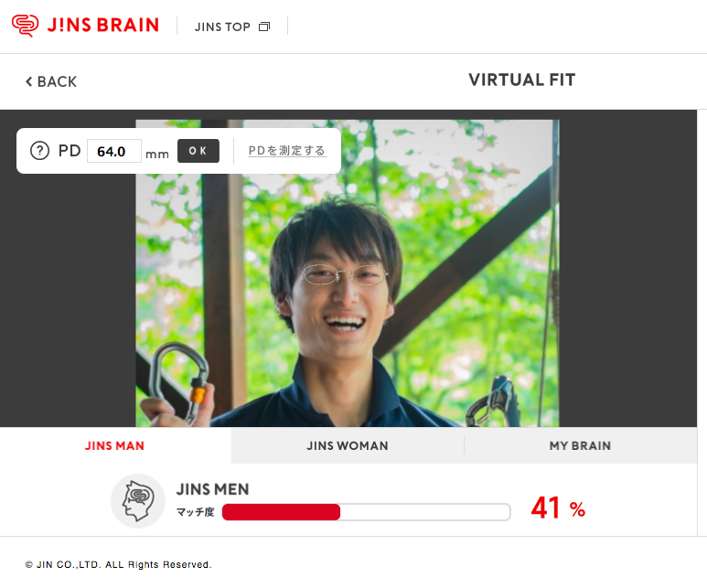The height and width of the screenshot is (588, 707).
Task: Click the back chevron arrow icon
Action: click(x=29, y=81)
